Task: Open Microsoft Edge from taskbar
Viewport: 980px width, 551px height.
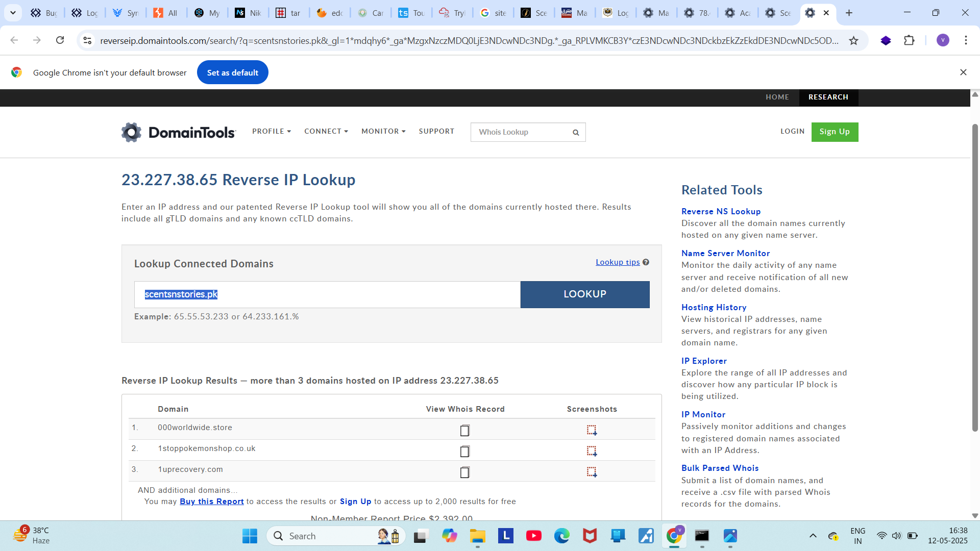Action: (562, 536)
